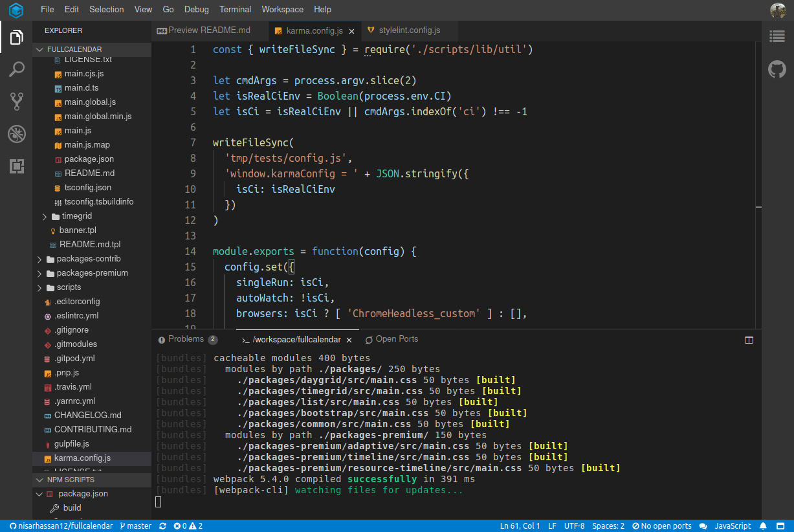Open the Help menu
The image size is (794, 532).
(x=322, y=10)
